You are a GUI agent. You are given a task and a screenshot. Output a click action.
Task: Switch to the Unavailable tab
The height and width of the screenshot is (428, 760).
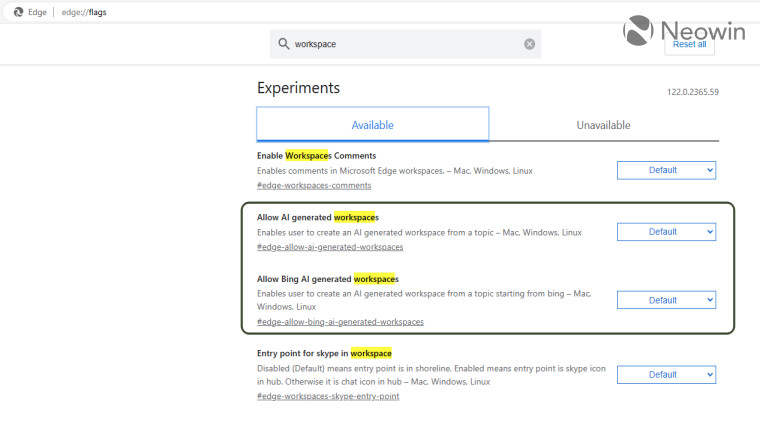click(x=603, y=125)
